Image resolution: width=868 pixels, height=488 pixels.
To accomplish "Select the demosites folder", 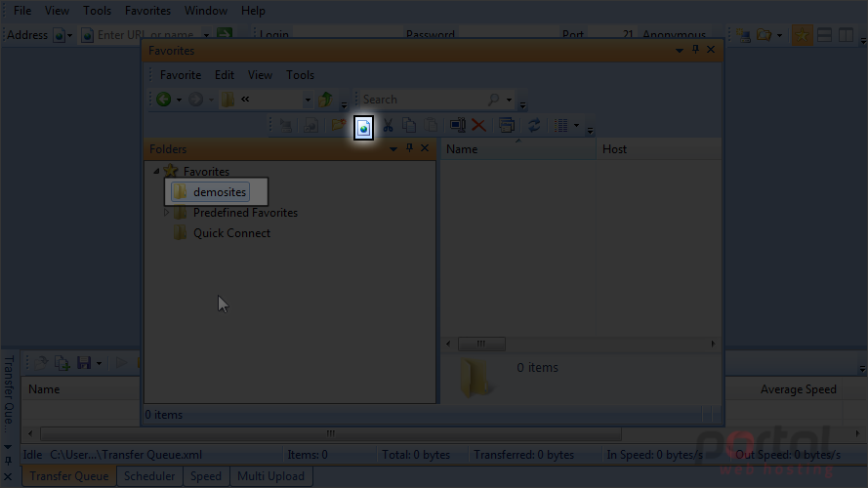I will pos(210,192).
